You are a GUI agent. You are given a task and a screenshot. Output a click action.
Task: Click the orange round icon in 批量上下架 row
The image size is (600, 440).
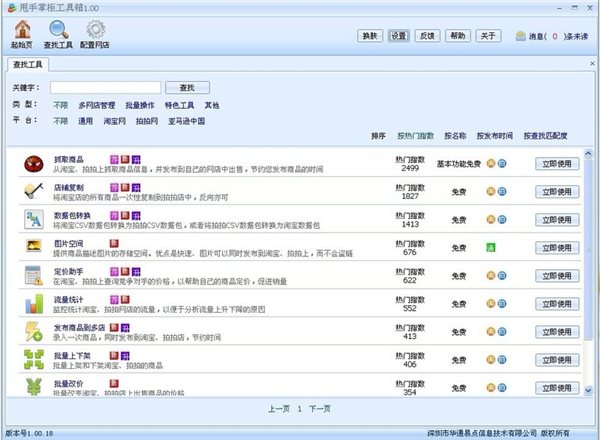tap(491, 360)
